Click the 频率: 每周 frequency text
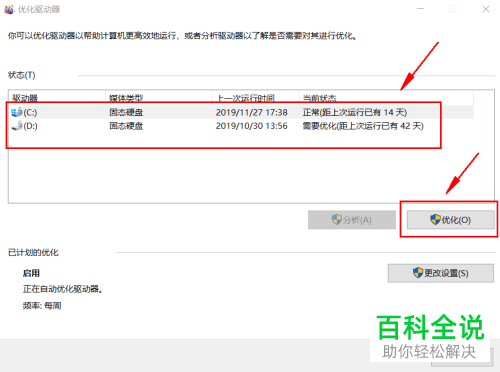 (42, 306)
